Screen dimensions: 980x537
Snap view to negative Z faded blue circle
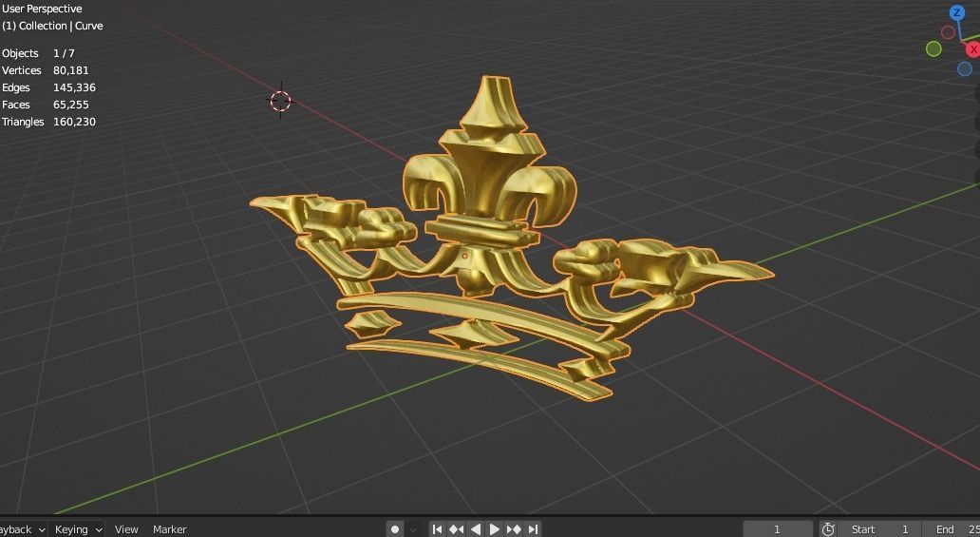pos(965,68)
